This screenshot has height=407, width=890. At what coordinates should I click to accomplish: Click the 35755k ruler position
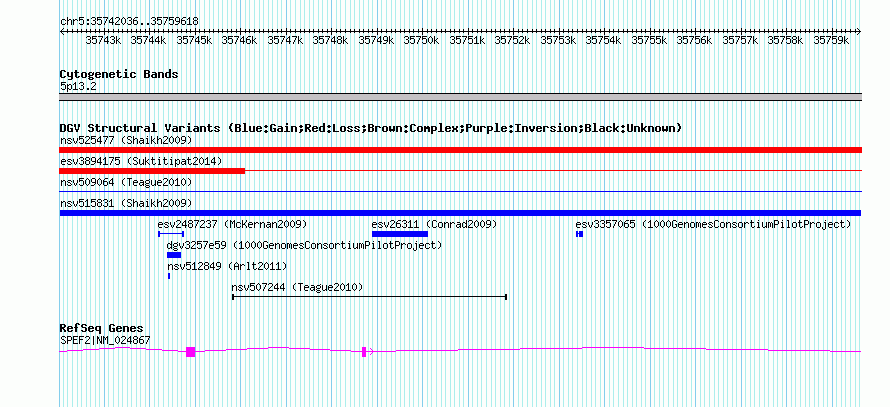(649, 40)
